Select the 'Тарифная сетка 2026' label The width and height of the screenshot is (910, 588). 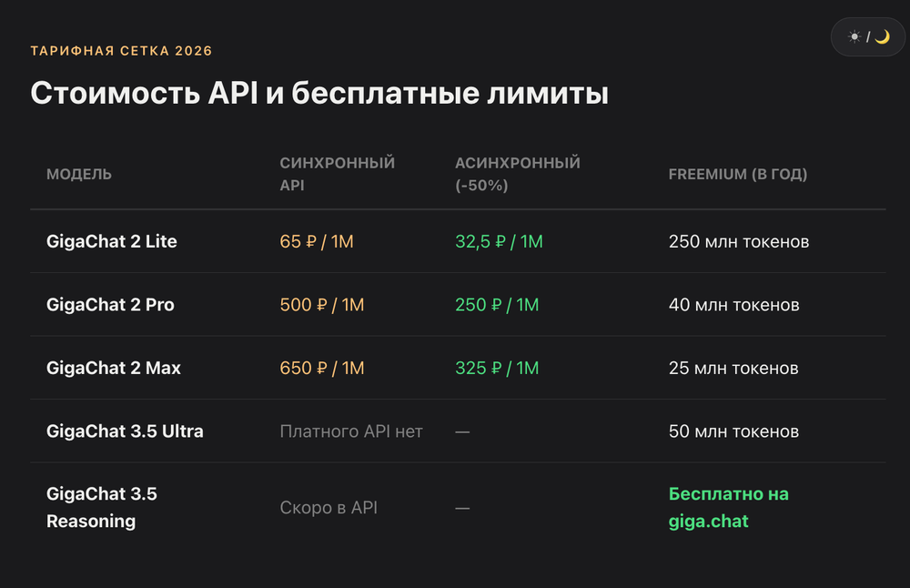pos(121,51)
